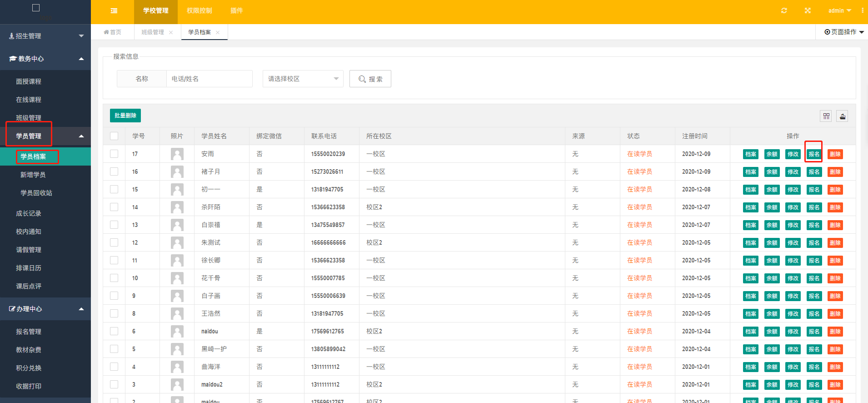
Task: Check the row checkbox for 学号 13
Action: pyautogui.click(x=114, y=225)
